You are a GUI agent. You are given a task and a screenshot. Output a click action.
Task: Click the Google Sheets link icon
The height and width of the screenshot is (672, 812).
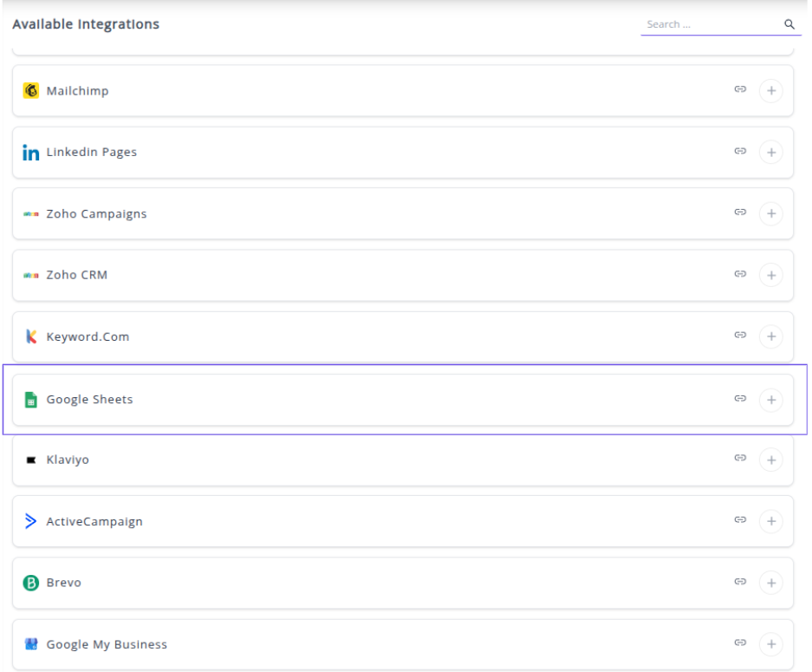(x=740, y=399)
